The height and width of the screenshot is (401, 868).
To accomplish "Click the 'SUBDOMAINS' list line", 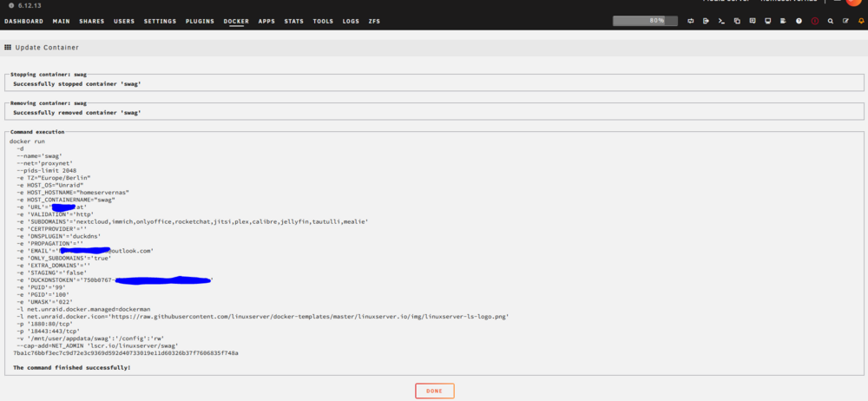I will [193, 221].
